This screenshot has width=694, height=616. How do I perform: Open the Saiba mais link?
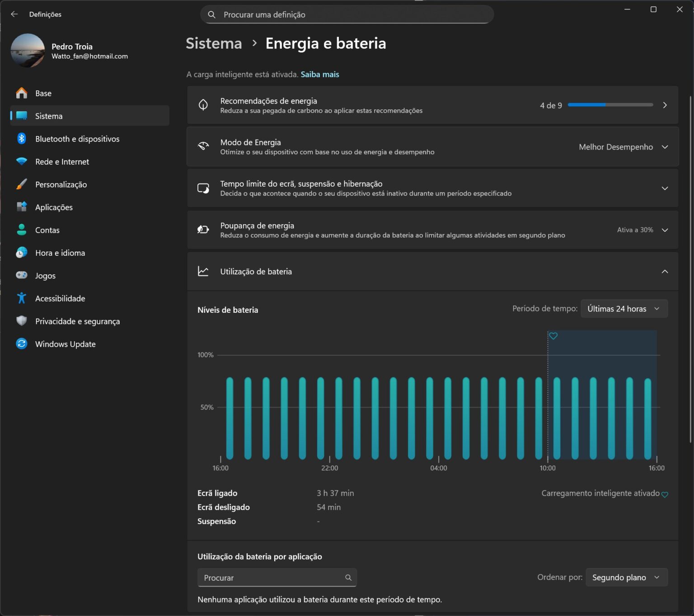coord(319,74)
